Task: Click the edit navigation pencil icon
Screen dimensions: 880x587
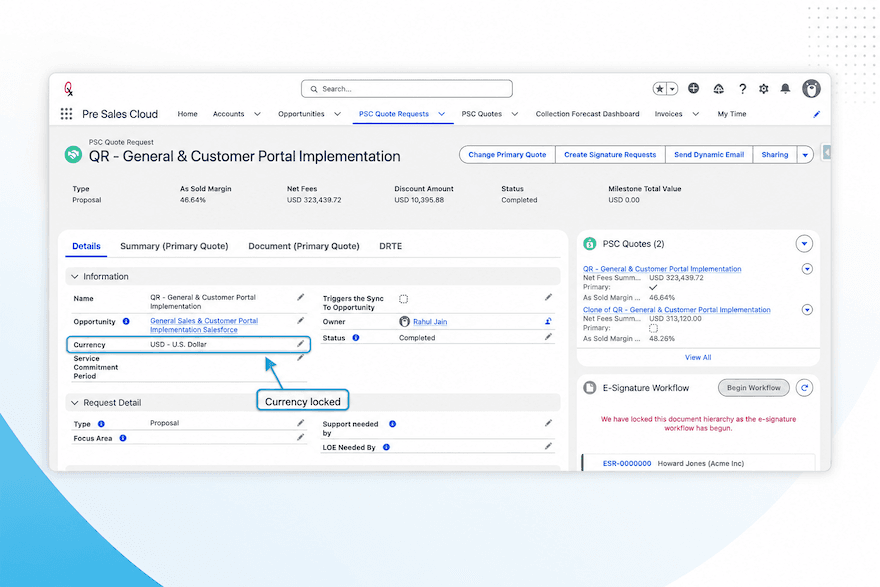Action: (817, 114)
